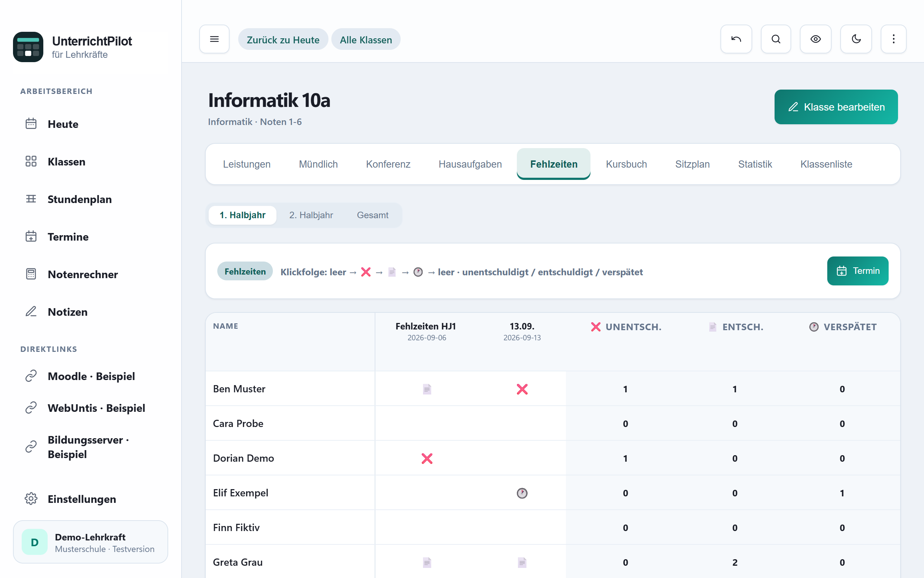Screen dimensions: 924x578
Task: Switch to Klassenliste tab
Action: pos(826,164)
